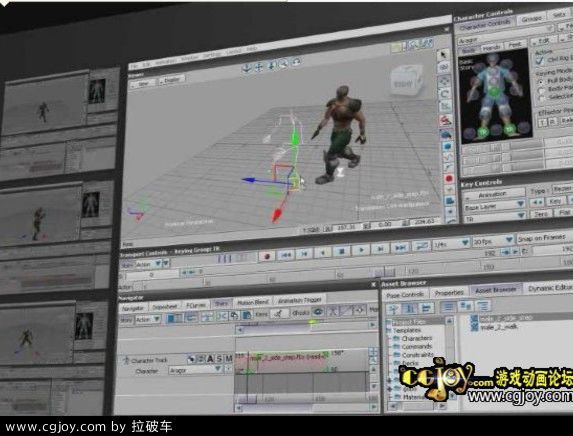Open the Groups tab in Character Controls

(531, 18)
